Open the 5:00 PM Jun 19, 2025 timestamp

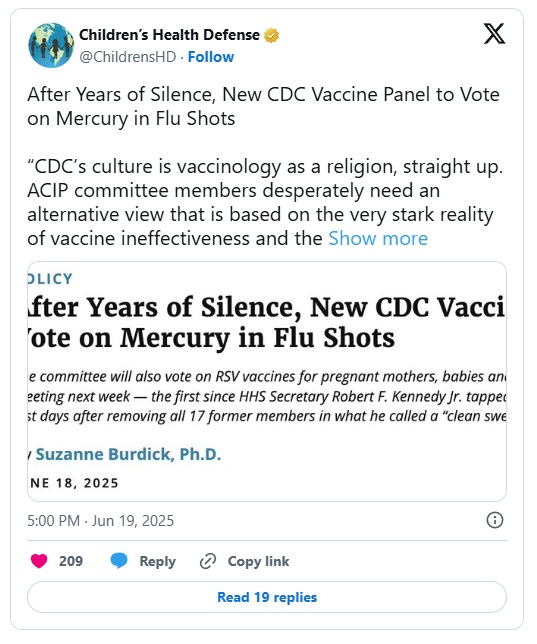pos(101,521)
